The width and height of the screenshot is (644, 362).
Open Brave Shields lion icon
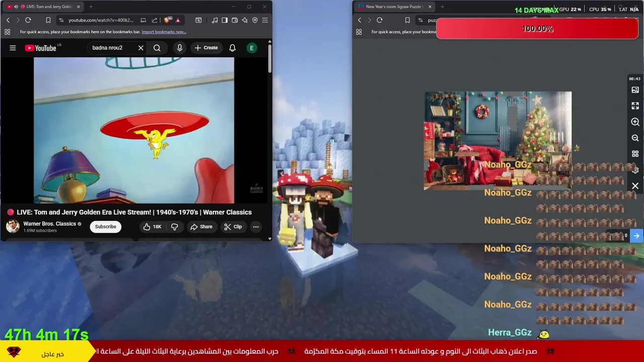(168, 20)
